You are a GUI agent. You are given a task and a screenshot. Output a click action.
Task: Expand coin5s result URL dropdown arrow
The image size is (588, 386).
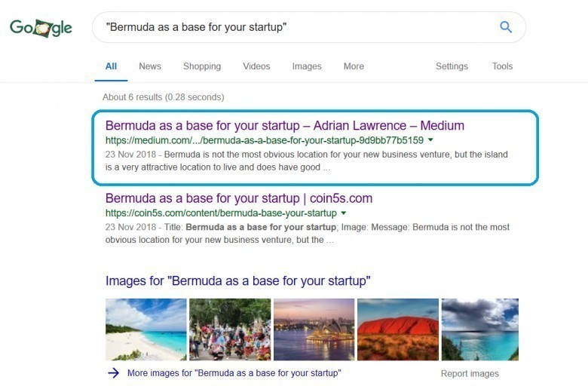(x=344, y=213)
